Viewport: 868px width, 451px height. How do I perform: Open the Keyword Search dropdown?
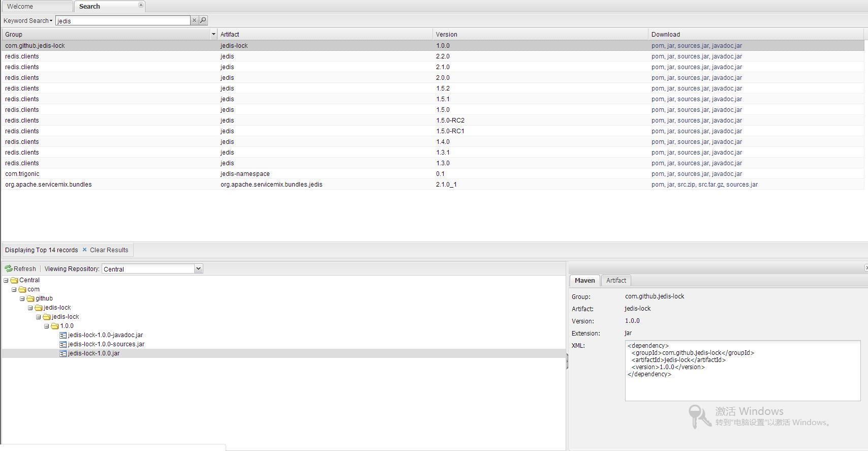pyautogui.click(x=28, y=20)
